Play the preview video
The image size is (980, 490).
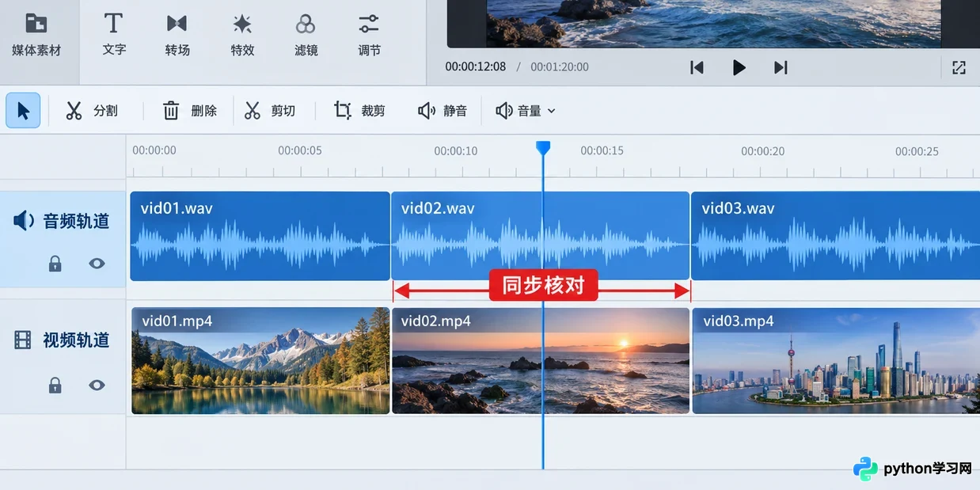[739, 67]
